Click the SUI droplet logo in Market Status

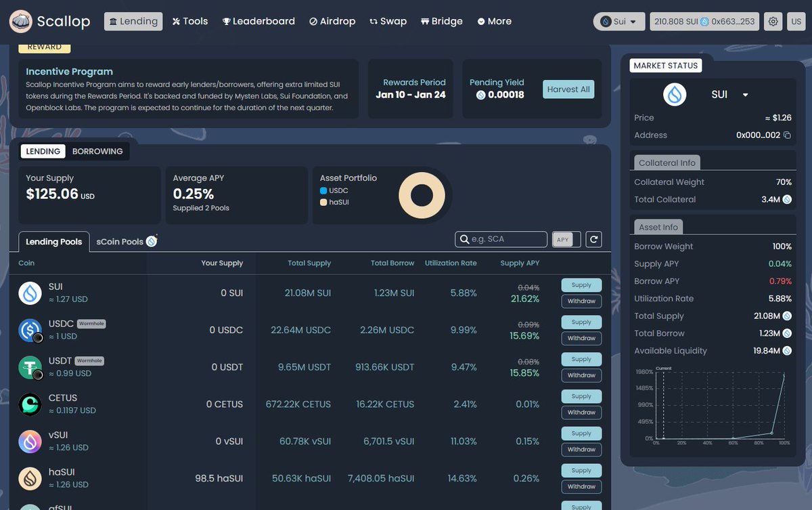coord(675,95)
